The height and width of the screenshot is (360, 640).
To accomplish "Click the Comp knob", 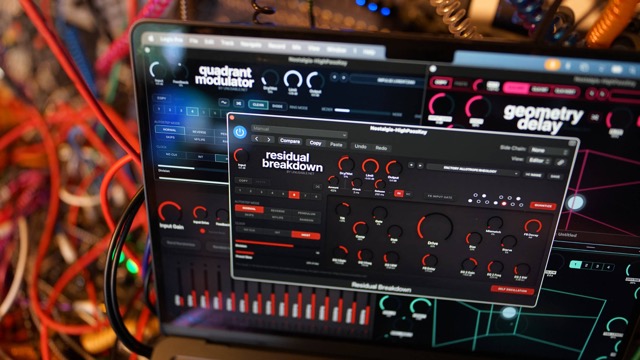I will click(360, 229).
